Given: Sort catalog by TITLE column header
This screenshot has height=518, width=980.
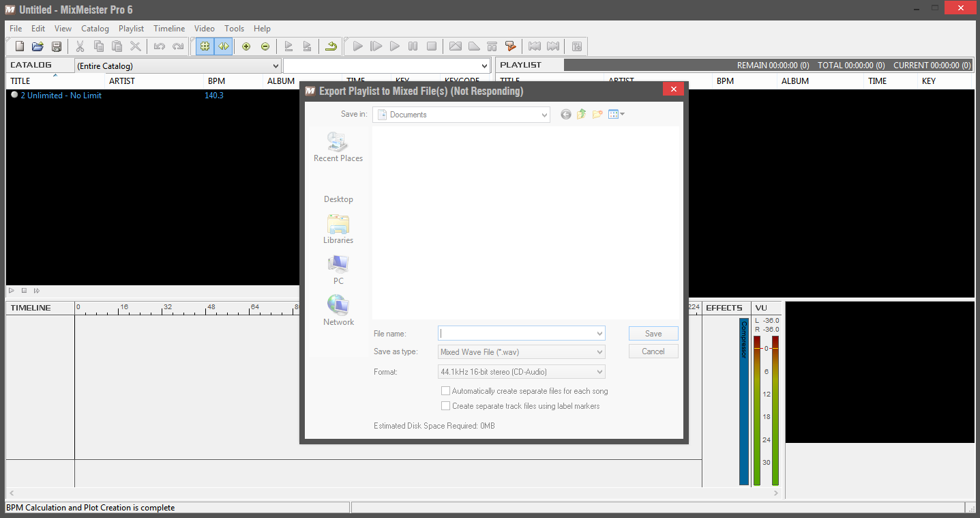Looking at the screenshot, I should [55, 81].
